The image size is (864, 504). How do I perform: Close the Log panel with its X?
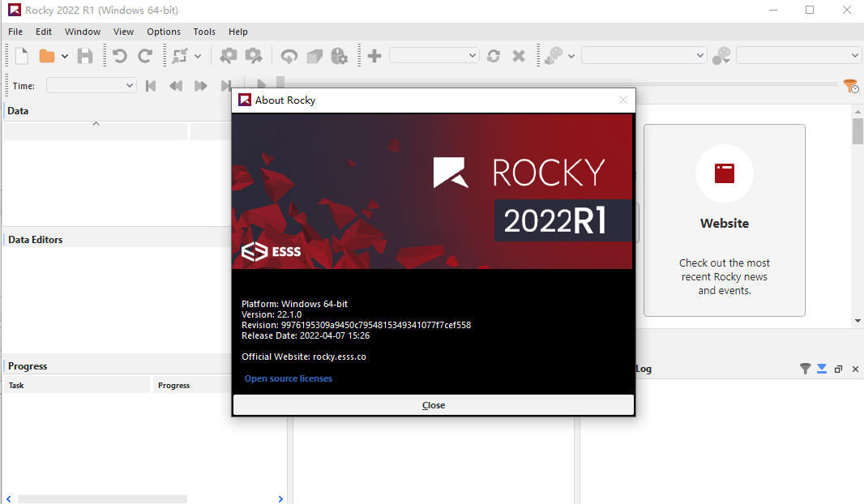[x=855, y=369]
